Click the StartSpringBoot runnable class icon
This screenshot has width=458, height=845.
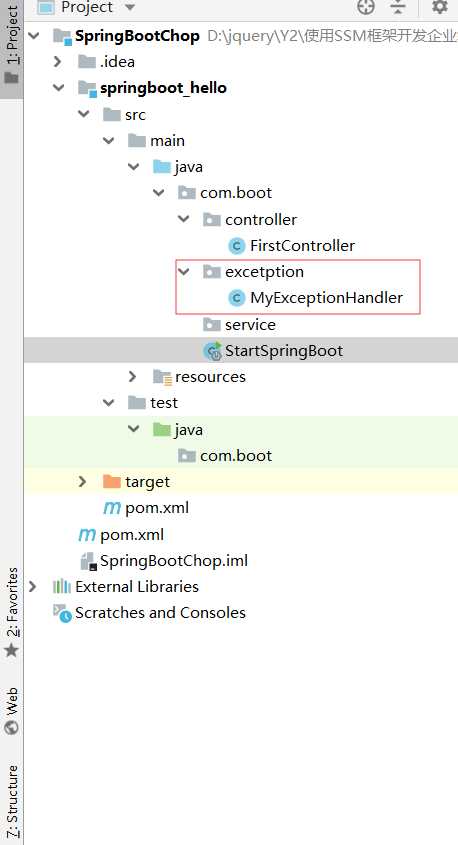212,351
